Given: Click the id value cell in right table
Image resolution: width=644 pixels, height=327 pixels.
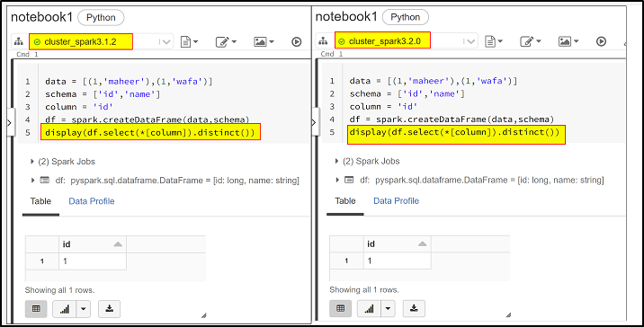Looking at the screenshot, I should [398, 261].
